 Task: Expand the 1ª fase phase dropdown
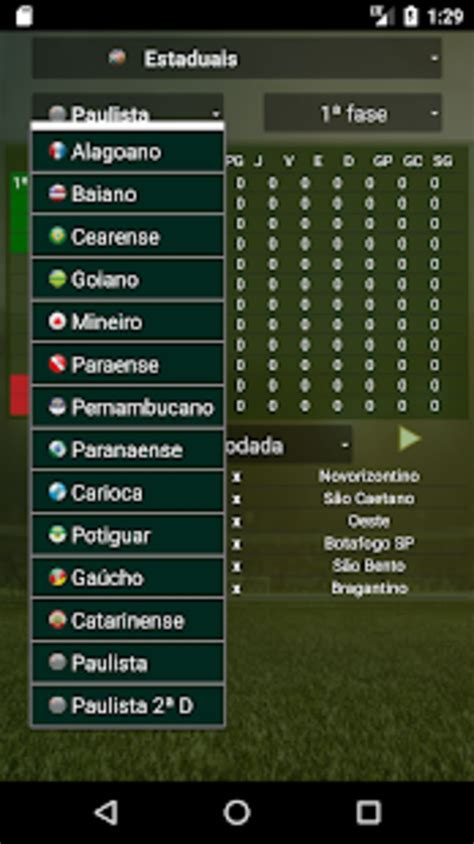pyautogui.click(x=353, y=114)
